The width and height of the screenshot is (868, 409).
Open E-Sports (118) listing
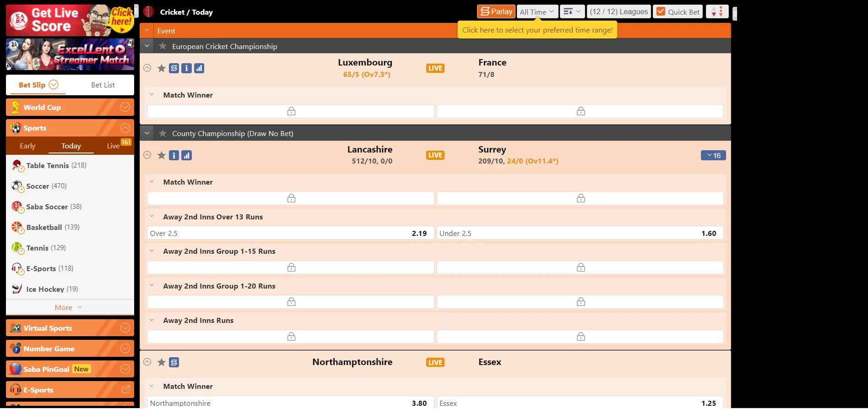70,268
